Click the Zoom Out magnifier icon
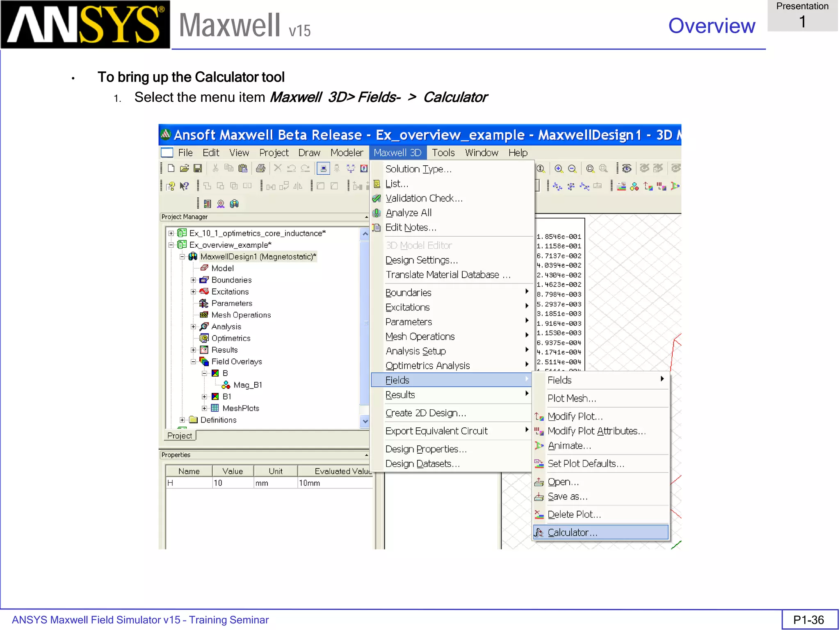The image size is (840, 630). click(572, 169)
